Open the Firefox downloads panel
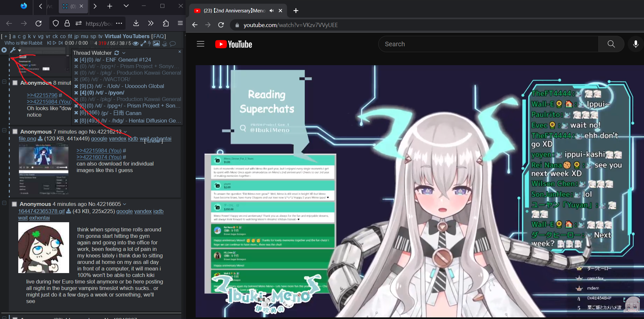The height and width of the screenshot is (319, 644). point(136,23)
